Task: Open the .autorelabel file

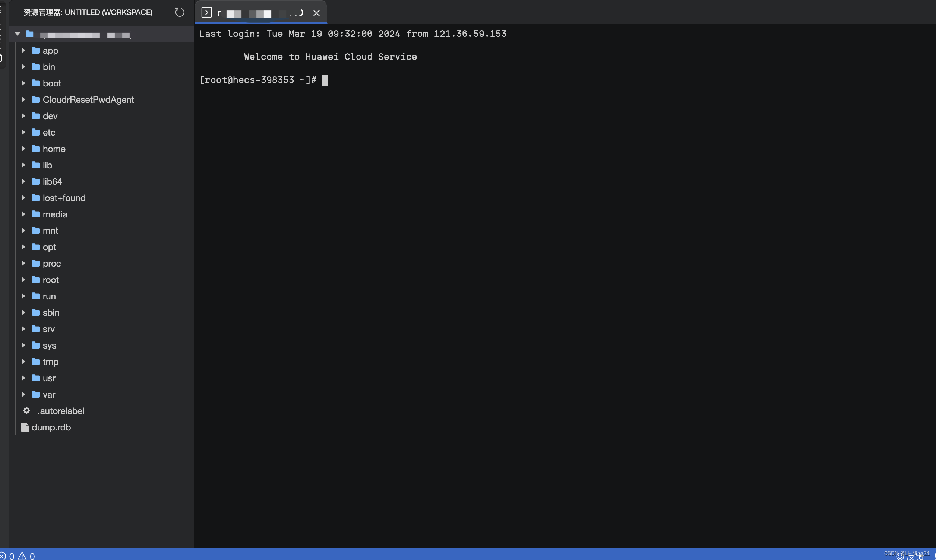Action: click(x=61, y=411)
